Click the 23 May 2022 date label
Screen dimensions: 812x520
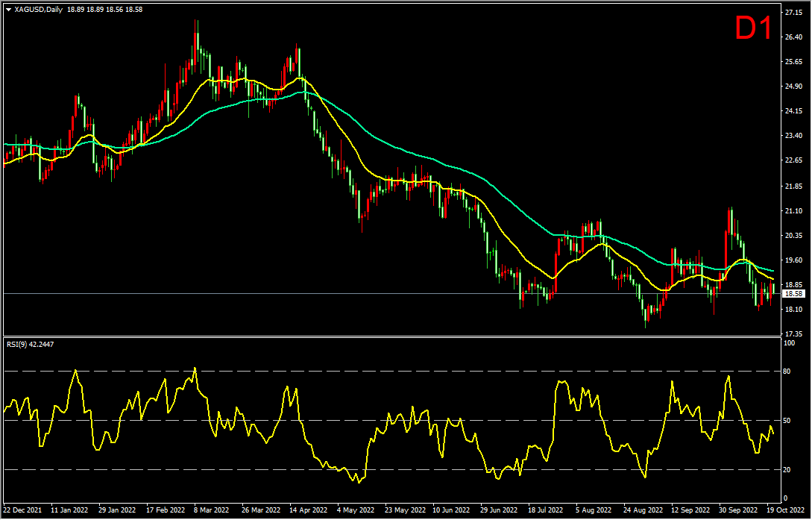point(404,510)
